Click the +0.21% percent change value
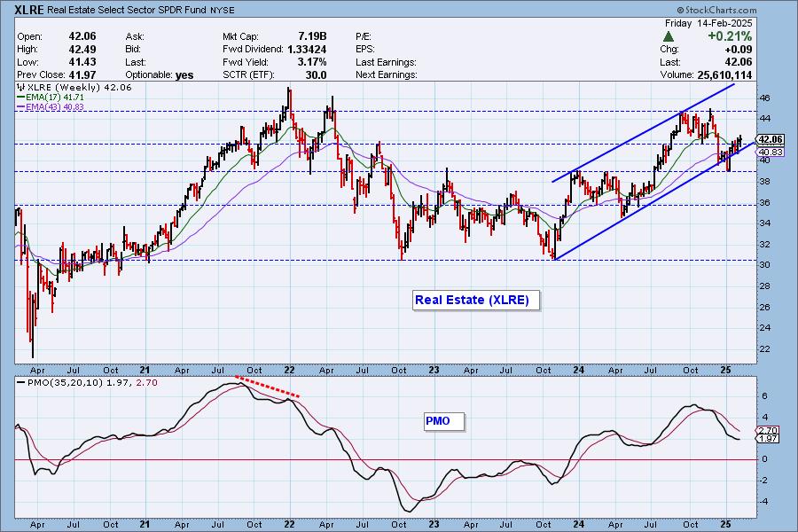 pos(730,36)
